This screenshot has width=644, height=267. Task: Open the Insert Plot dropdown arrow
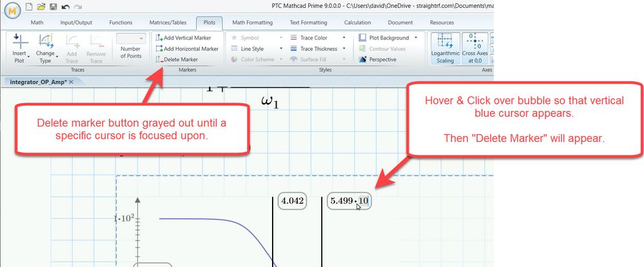tap(29, 57)
